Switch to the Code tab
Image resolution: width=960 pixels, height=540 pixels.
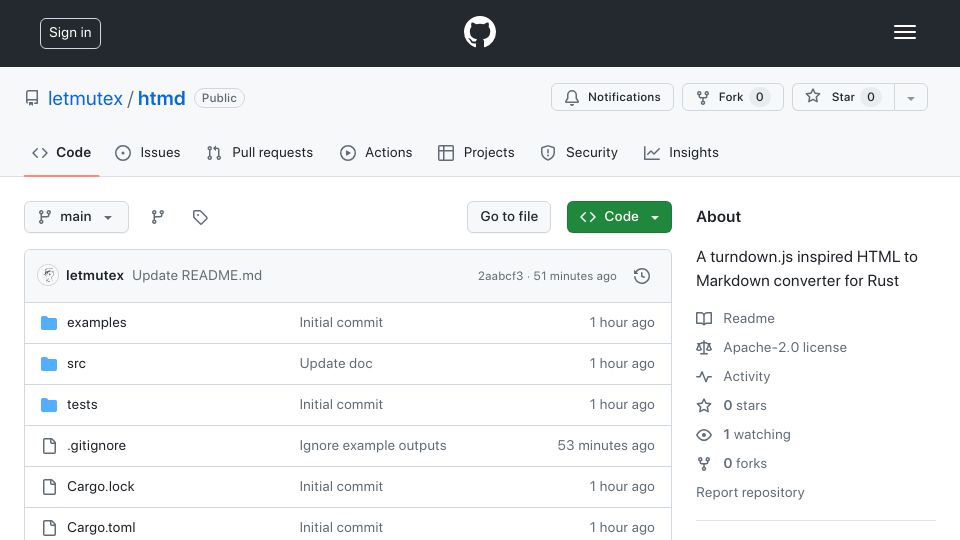point(62,152)
